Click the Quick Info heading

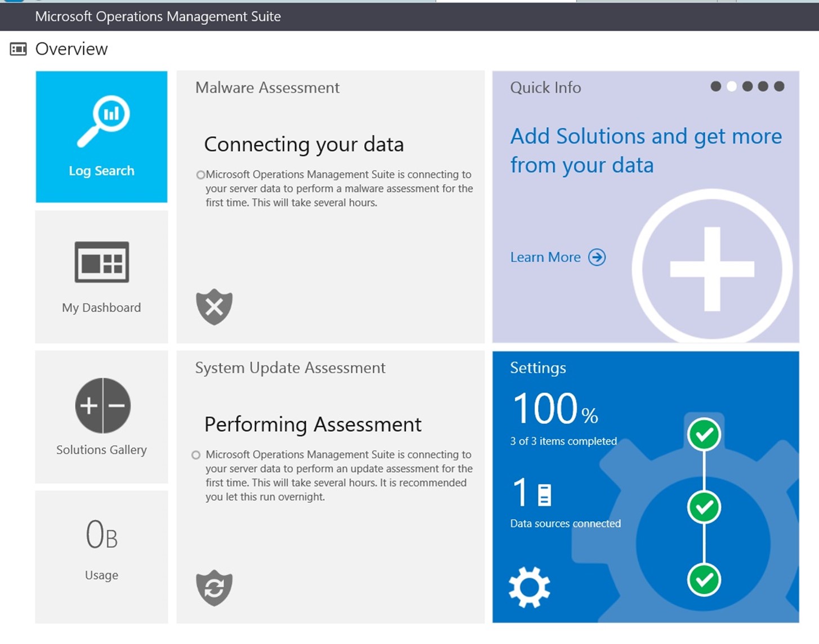coord(545,88)
